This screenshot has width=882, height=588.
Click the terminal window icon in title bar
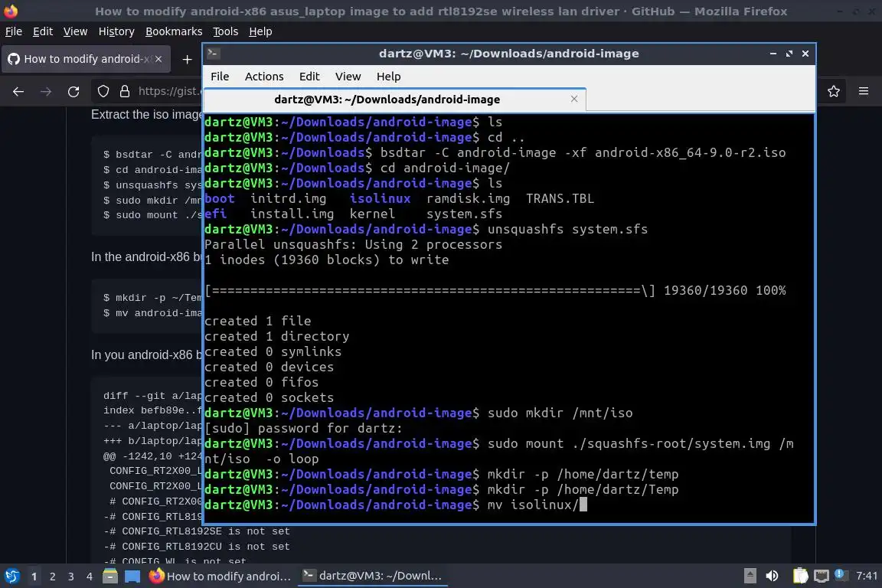point(213,54)
